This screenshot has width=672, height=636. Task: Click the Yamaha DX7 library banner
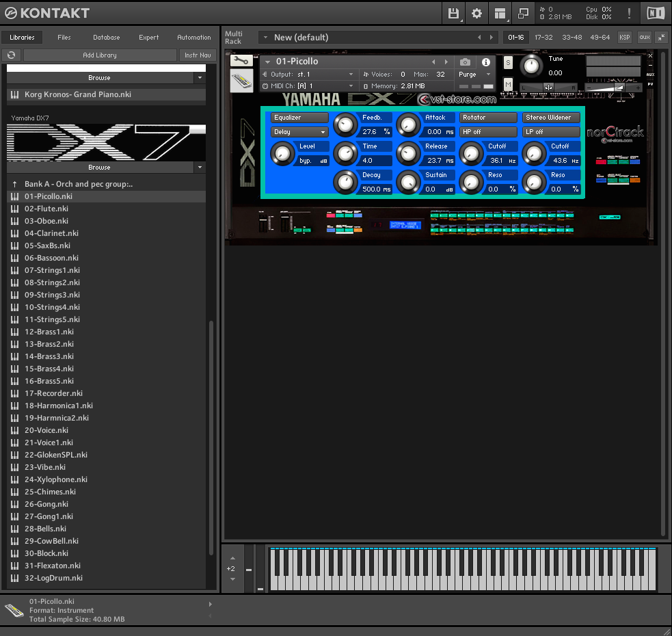(x=106, y=143)
